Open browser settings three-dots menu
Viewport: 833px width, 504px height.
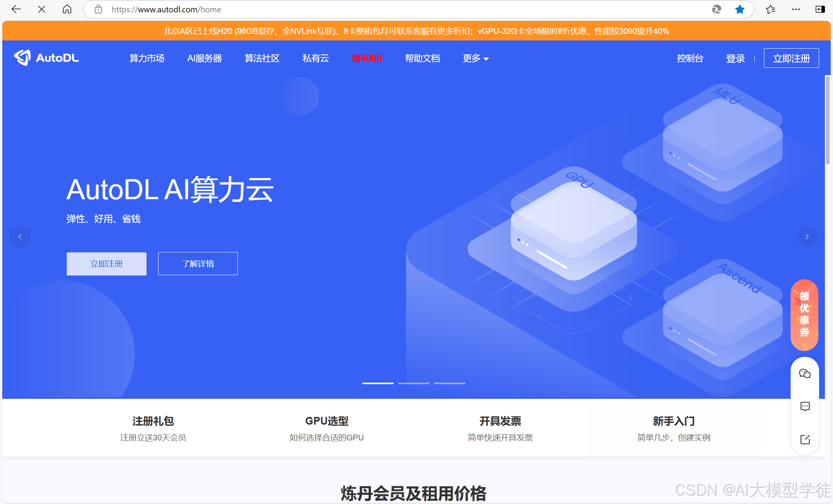pos(796,9)
